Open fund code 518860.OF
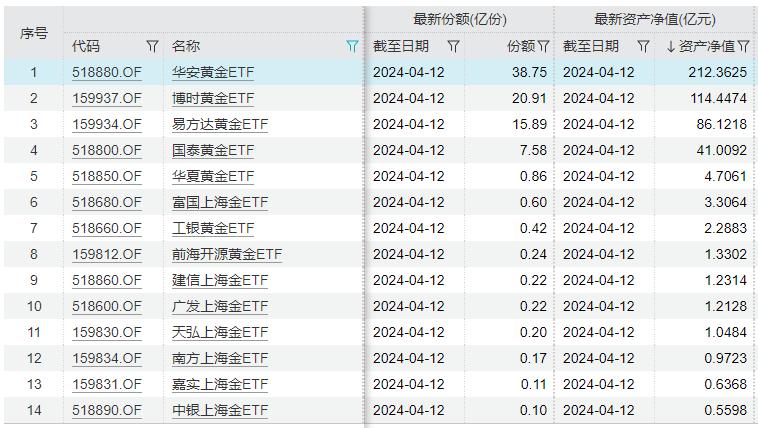 pos(107,280)
